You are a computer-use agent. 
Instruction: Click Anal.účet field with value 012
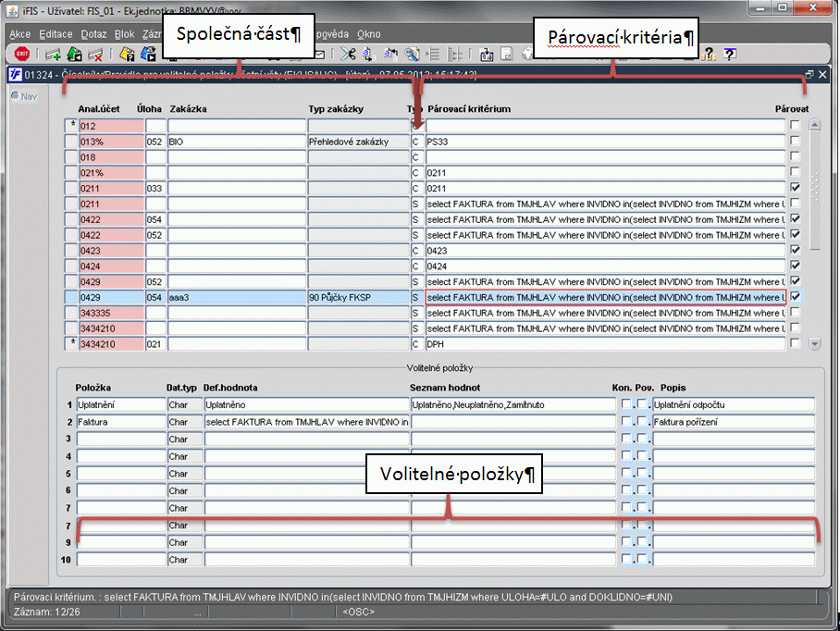(x=111, y=126)
